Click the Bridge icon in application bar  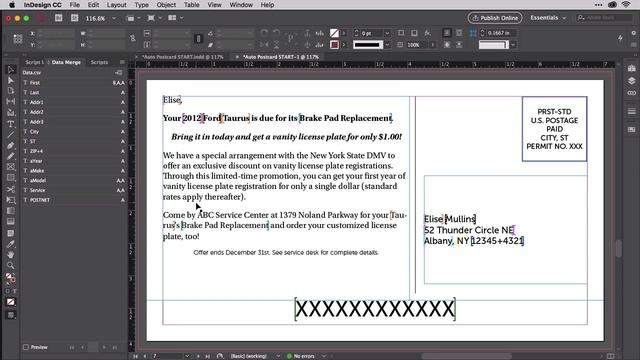(x=58, y=18)
